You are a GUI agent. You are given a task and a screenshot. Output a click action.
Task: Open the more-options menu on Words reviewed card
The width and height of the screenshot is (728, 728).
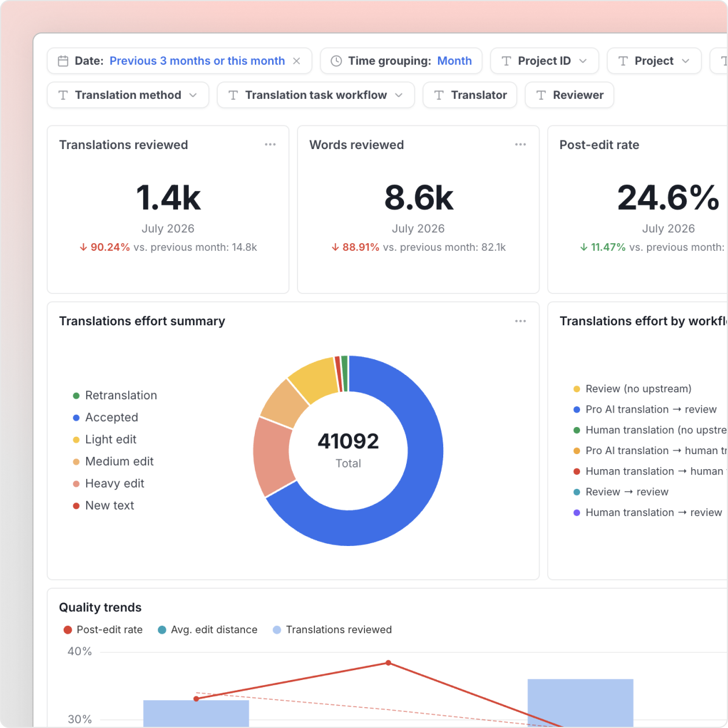click(521, 144)
